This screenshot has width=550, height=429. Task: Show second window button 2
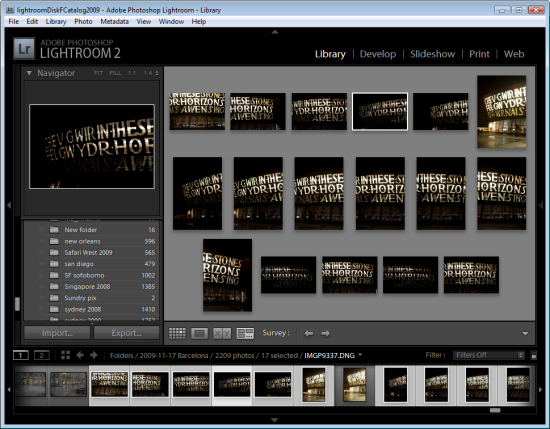pyautogui.click(x=42, y=355)
